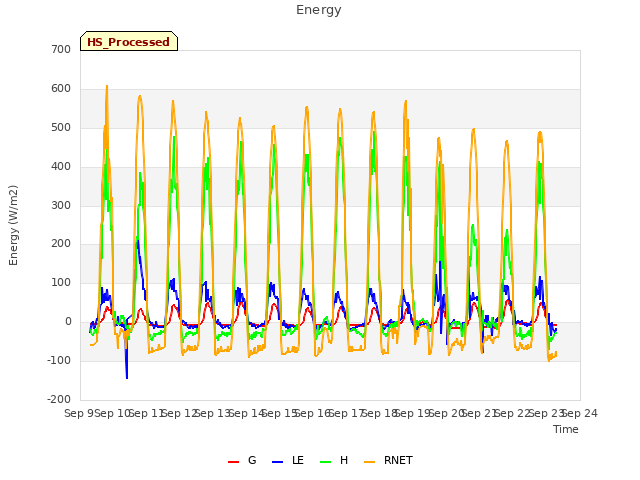Select H legend entry
Viewport: 640px width, 480px height.
pyautogui.click(x=334, y=461)
